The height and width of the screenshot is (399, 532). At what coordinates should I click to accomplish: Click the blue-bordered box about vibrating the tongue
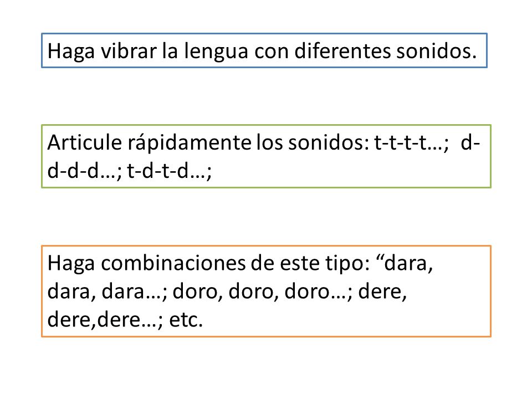point(264,50)
